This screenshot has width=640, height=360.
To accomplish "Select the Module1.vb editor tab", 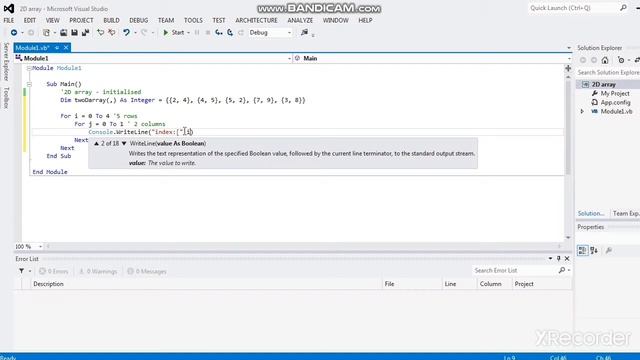I will (x=33, y=48).
